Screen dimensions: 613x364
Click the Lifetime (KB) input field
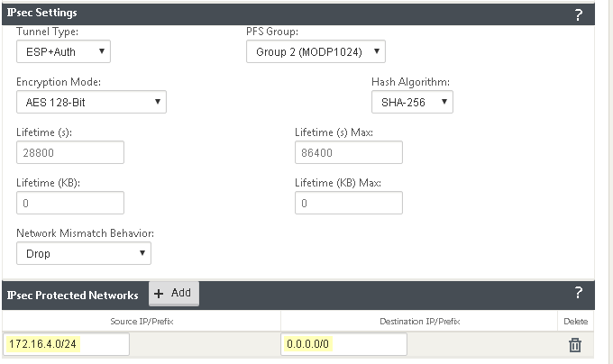70,203
